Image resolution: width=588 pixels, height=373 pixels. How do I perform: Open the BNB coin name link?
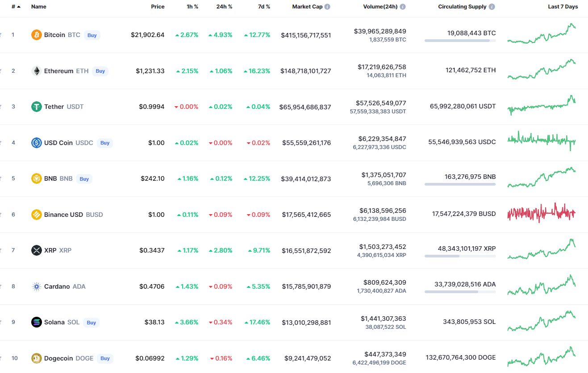coord(50,178)
